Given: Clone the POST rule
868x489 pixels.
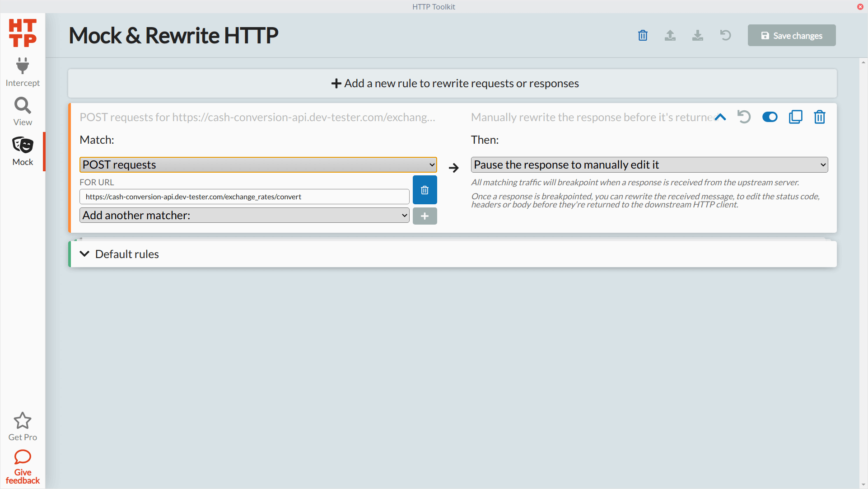Looking at the screenshot, I should click(795, 117).
